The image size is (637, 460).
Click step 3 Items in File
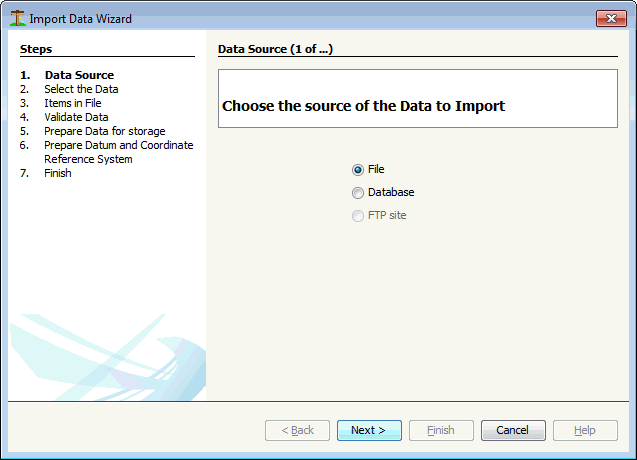click(x=73, y=103)
